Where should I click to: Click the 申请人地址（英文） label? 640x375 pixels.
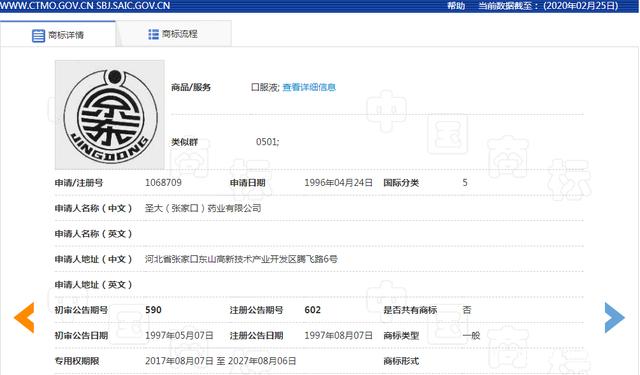pos(93,284)
